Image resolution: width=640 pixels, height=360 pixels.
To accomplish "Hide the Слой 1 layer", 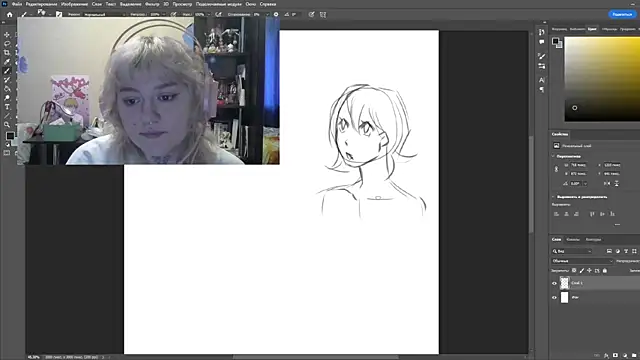I will (x=554, y=283).
